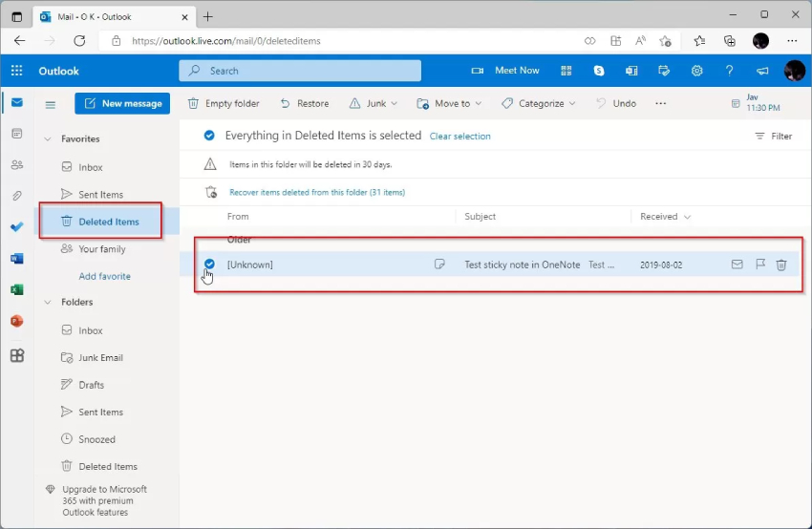Open the What's new megaphone

coord(762,71)
